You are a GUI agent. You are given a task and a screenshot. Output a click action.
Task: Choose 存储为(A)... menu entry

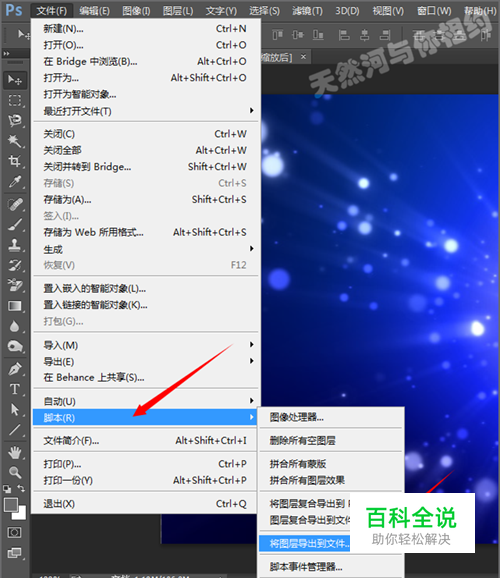pos(145,199)
